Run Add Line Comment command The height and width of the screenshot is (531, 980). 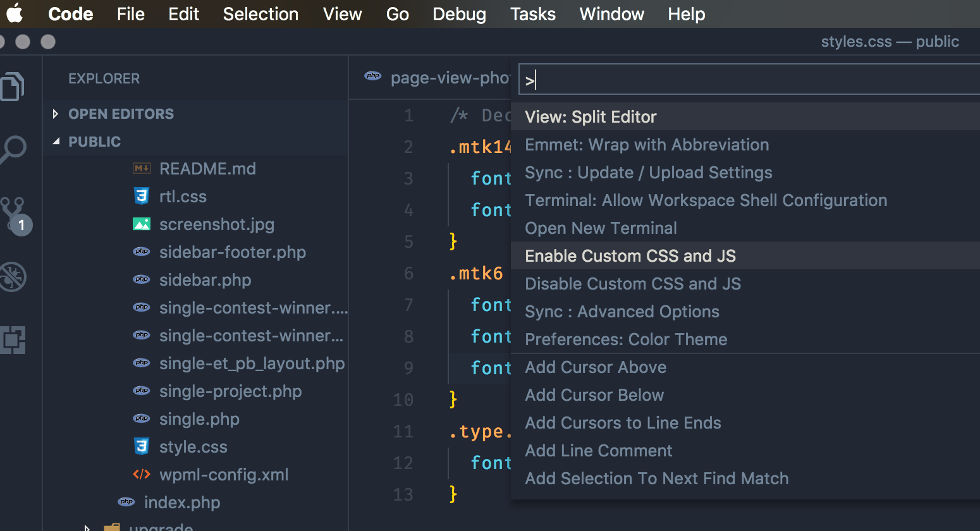coord(745,450)
